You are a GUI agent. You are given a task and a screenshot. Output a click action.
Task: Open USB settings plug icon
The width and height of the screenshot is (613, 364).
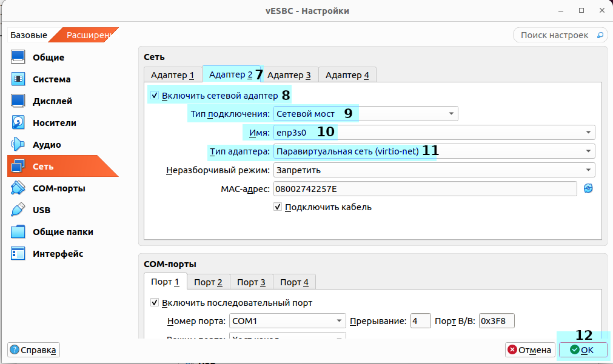(18, 210)
